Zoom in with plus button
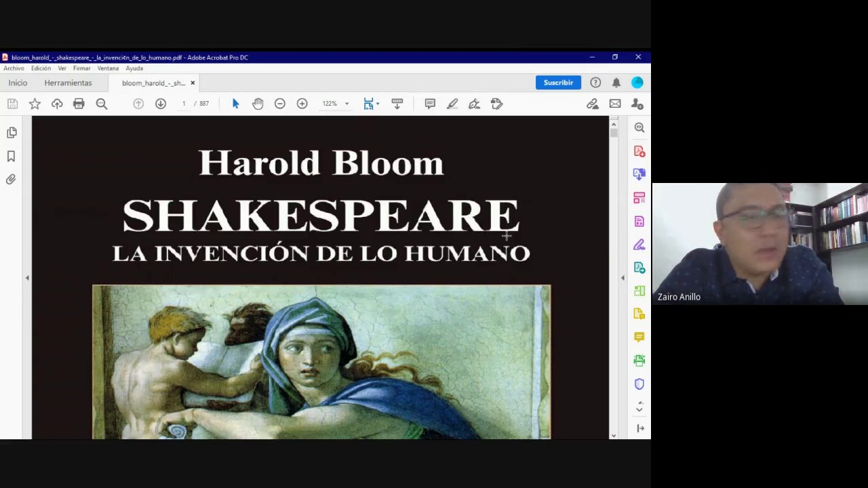Viewport: 868px width, 488px height. pos(302,104)
